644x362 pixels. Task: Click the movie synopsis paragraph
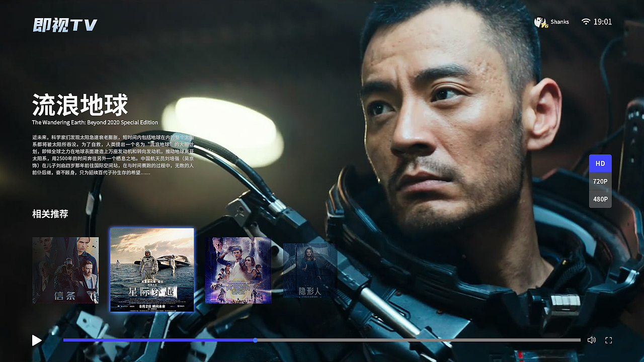[113, 155]
